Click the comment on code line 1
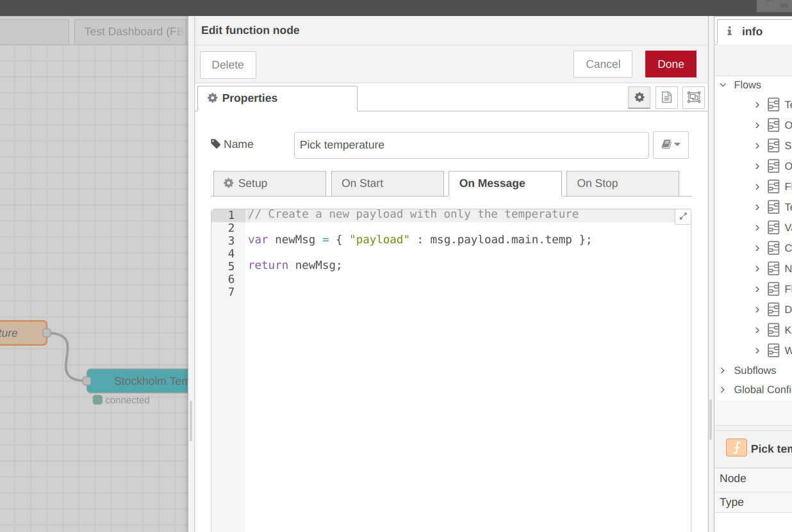Viewport: 792px width, 532px height. 413,214
